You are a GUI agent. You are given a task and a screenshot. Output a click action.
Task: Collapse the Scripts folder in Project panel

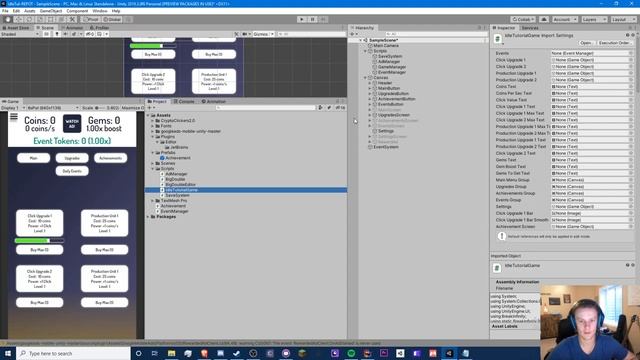point(153,169)
